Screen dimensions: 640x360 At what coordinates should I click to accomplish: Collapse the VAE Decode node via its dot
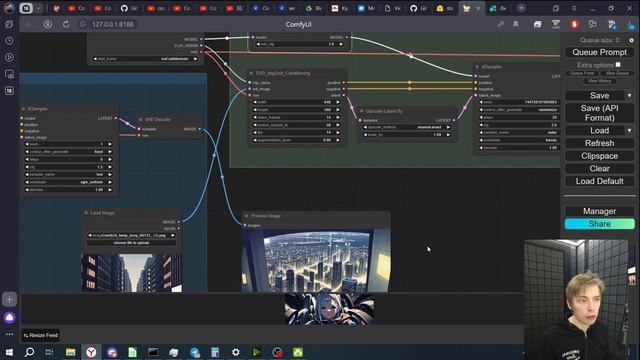140,120
